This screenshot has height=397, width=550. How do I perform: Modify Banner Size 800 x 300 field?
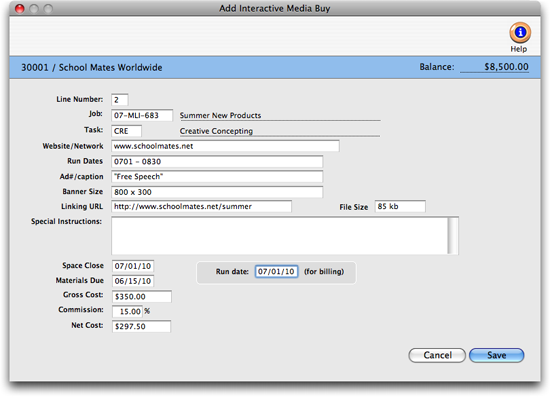tap(217, 192)
